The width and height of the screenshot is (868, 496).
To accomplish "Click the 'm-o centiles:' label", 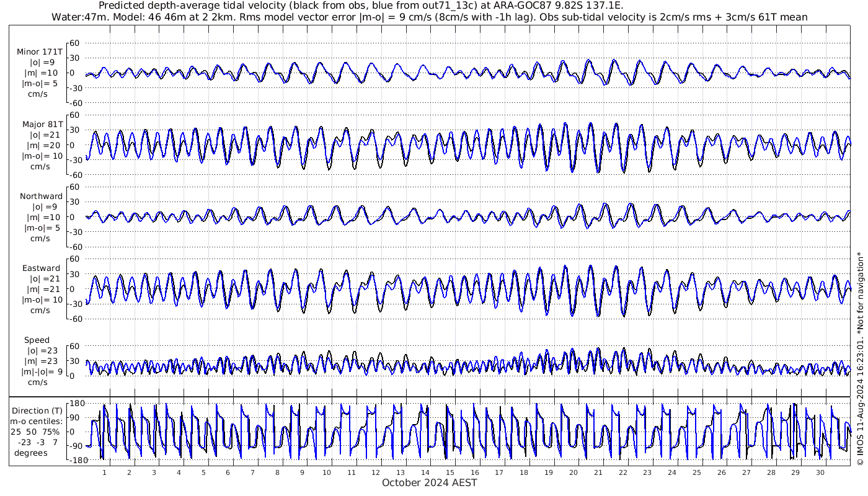I will pos(37,422).
